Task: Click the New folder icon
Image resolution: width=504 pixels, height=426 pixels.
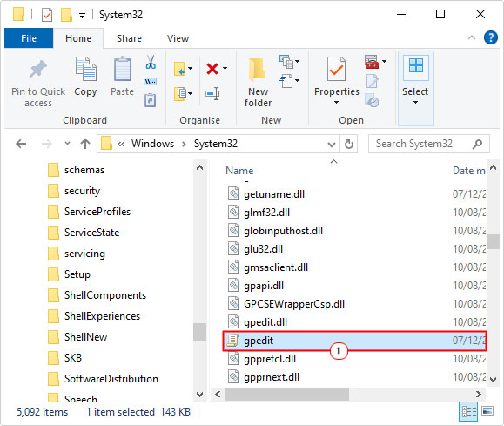Action: click(258, 69)
